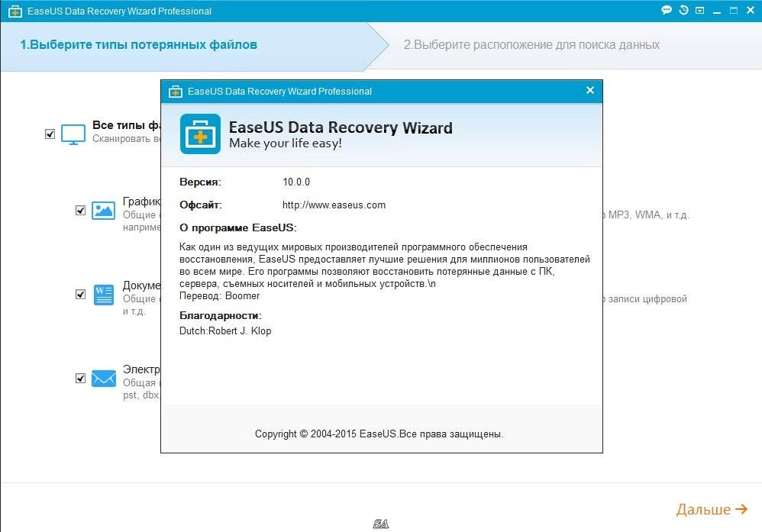Toggle the 'Все типы файлов' checkbox
This screenshot has height=532, width=762.
(50, 134)
